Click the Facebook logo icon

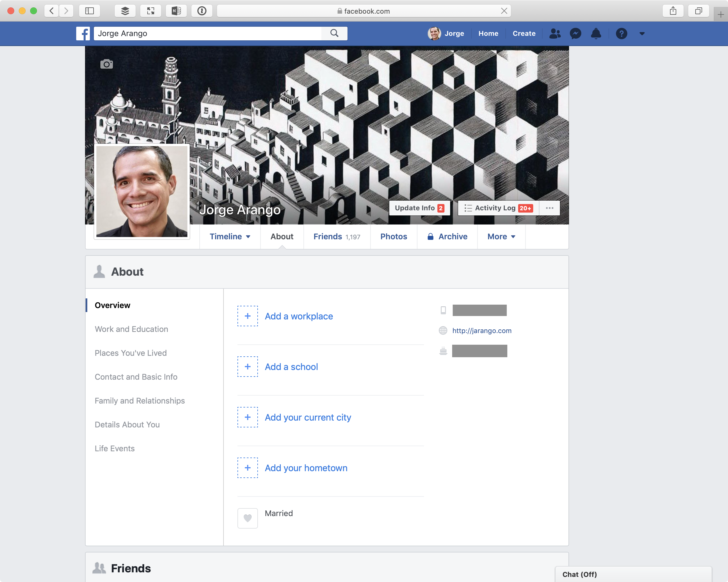[x=83, y=34]
